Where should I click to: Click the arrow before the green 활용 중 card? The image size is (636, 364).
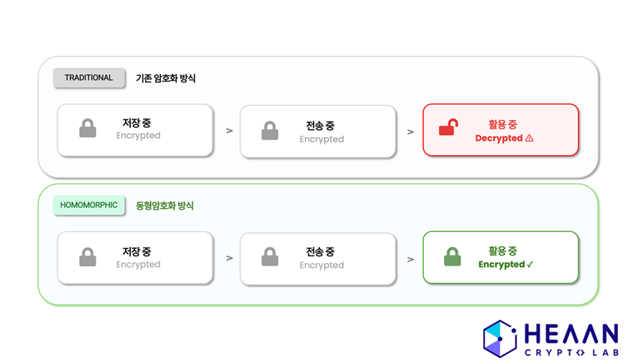(x=410, y=258)
